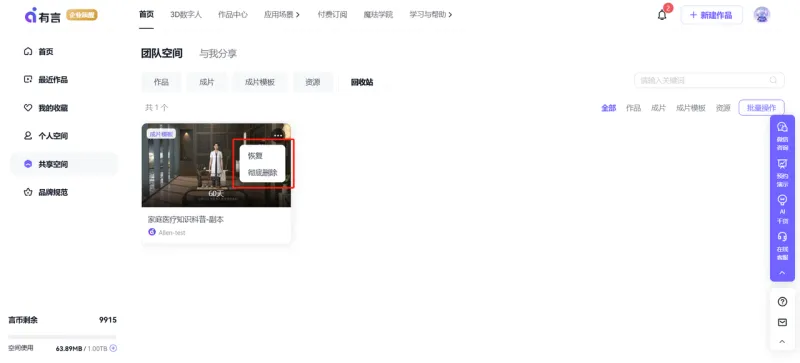Click the 企业旗舰 badge
Viewport: 800px width, 363px height.
coord(82,15)
